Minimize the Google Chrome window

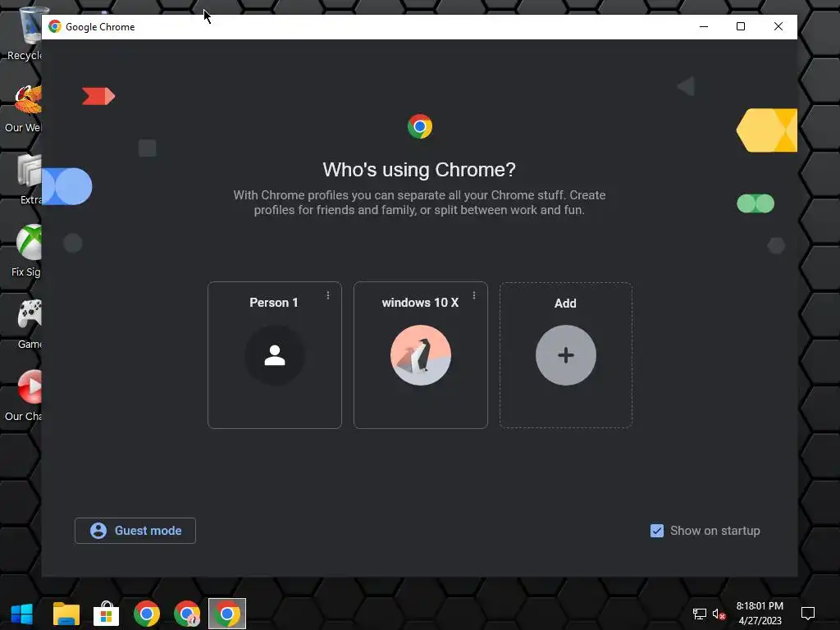point(703,27)
